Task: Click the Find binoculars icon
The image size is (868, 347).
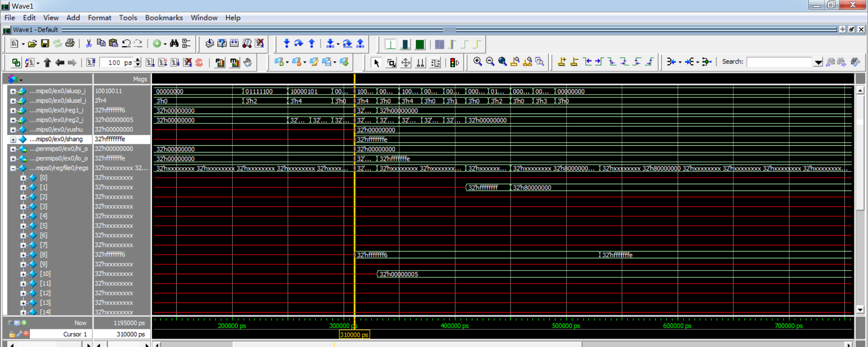Action: click(x=174, y=43)
